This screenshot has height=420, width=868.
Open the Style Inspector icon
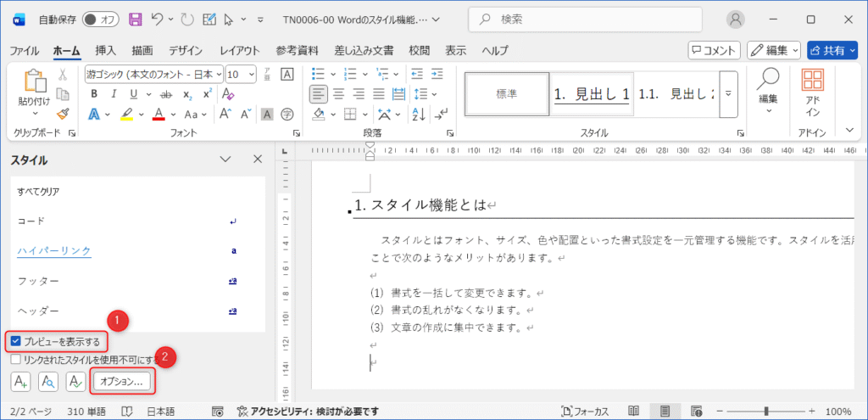pos(48,382)
